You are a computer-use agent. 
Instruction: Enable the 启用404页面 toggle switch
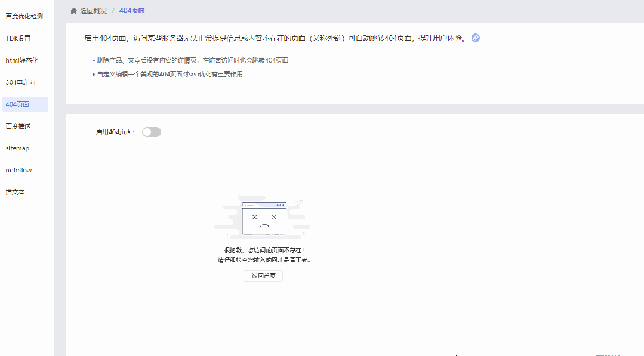coord(152,132)
